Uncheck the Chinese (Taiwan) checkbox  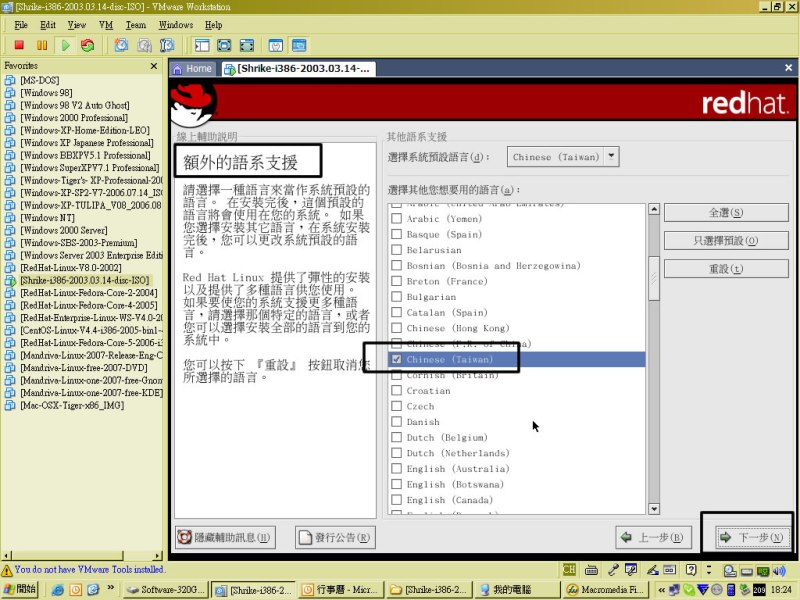tap(396, 359)
